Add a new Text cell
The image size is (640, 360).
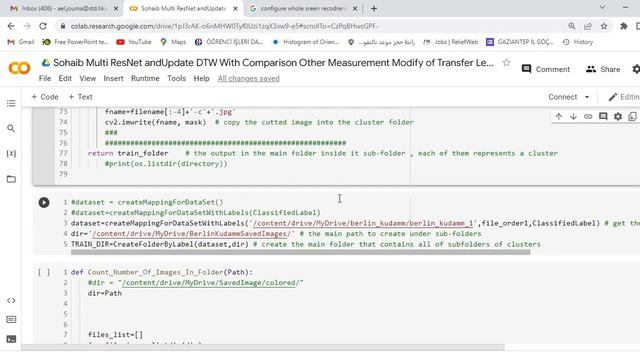tap(80, 97)
